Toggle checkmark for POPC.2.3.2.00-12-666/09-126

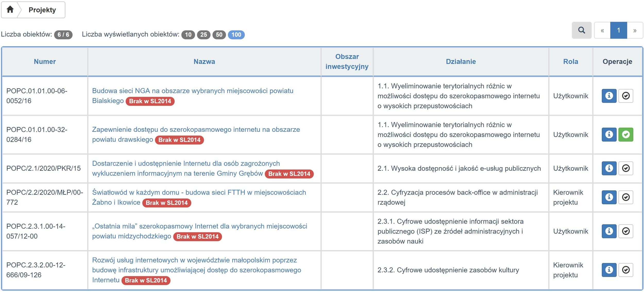click(x=626, y=270)
